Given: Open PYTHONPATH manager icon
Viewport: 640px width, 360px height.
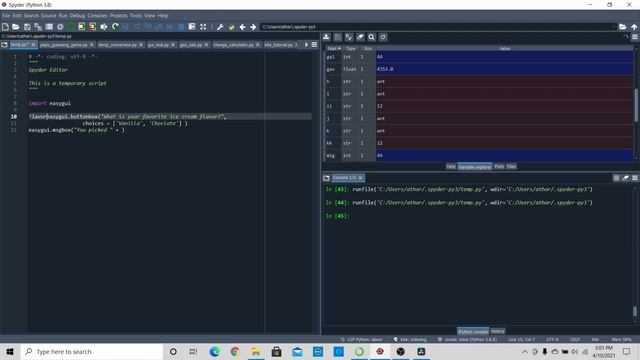Looking at the screenshot, I should pyautogui.click(x=231, y=27).
